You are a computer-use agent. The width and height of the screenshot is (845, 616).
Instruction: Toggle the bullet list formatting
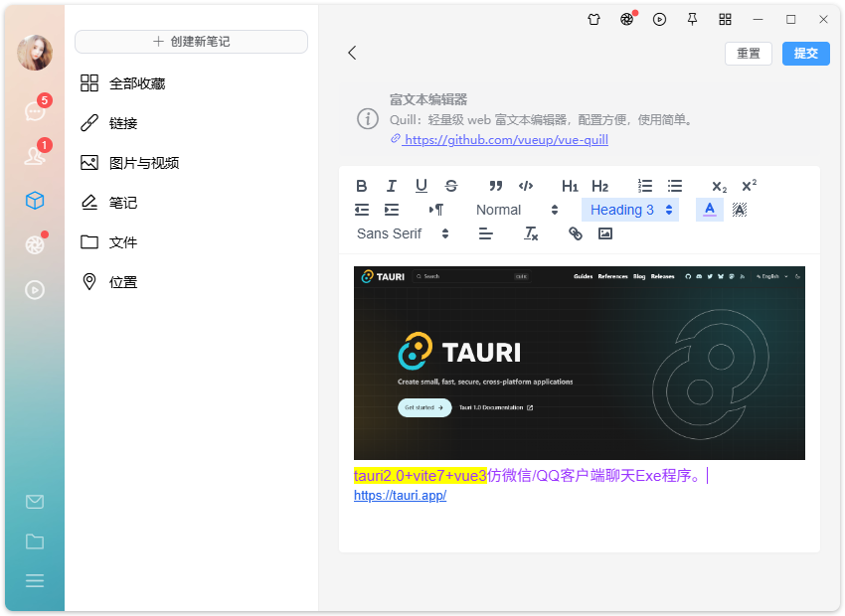(674, 186)
